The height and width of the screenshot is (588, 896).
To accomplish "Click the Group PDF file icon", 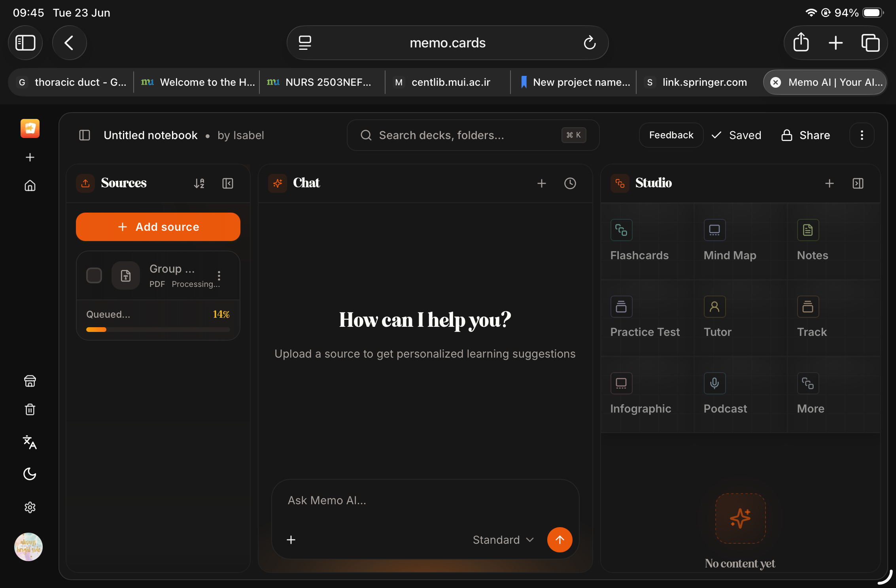I will click(126, 275).
